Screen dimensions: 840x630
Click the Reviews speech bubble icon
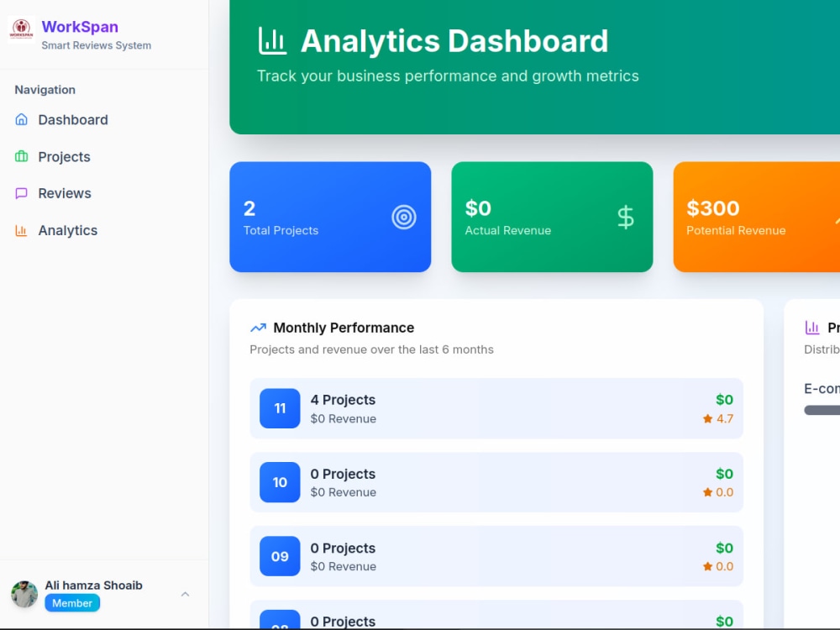point(22,193)
